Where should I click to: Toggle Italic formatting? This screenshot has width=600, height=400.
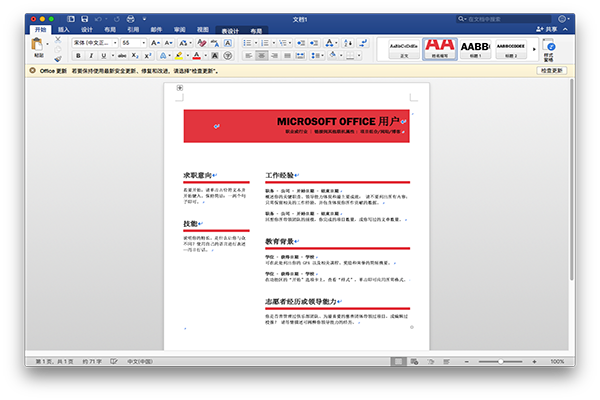91,56
